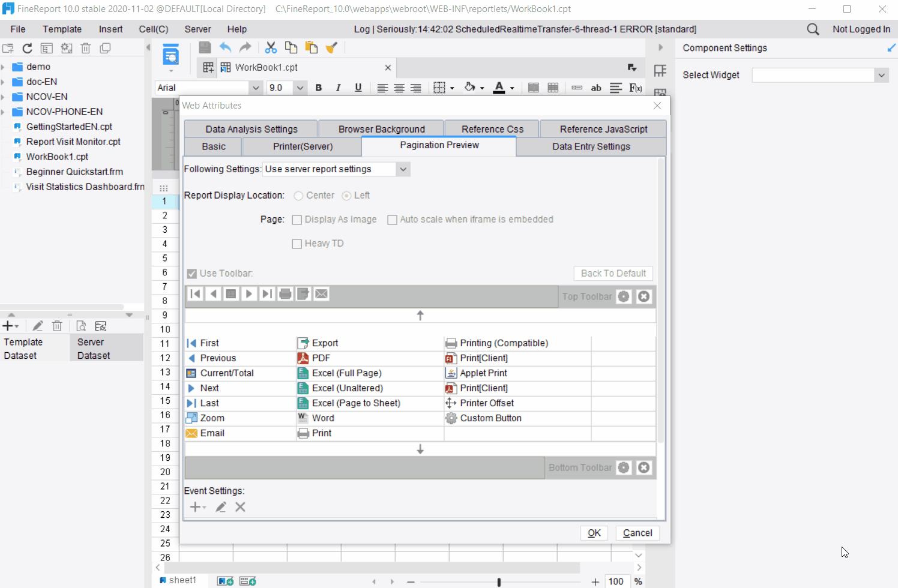Check the Heavy TD option

click(x=297, y=243)
